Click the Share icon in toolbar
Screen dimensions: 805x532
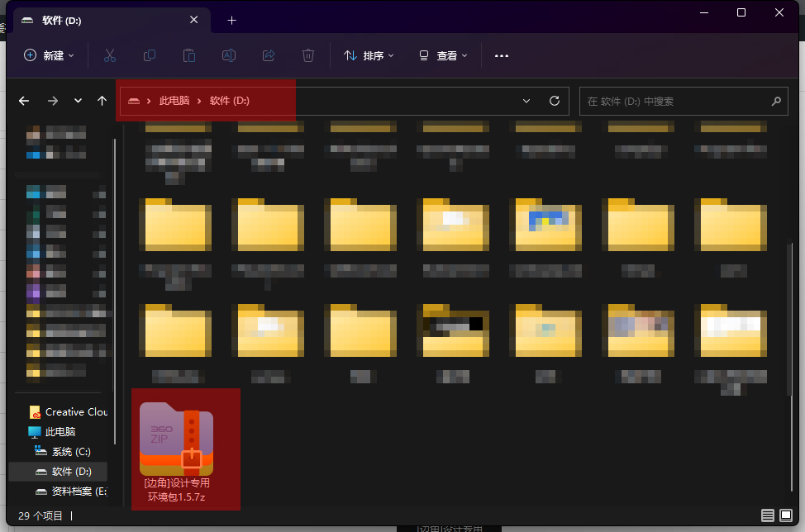click(x=269, y=55)
